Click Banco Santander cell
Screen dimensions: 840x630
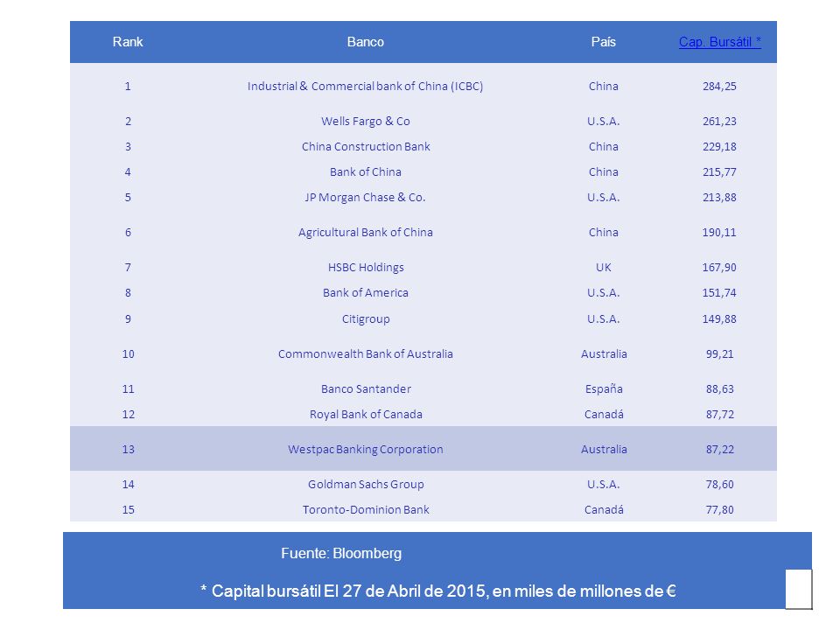[366, 388]
